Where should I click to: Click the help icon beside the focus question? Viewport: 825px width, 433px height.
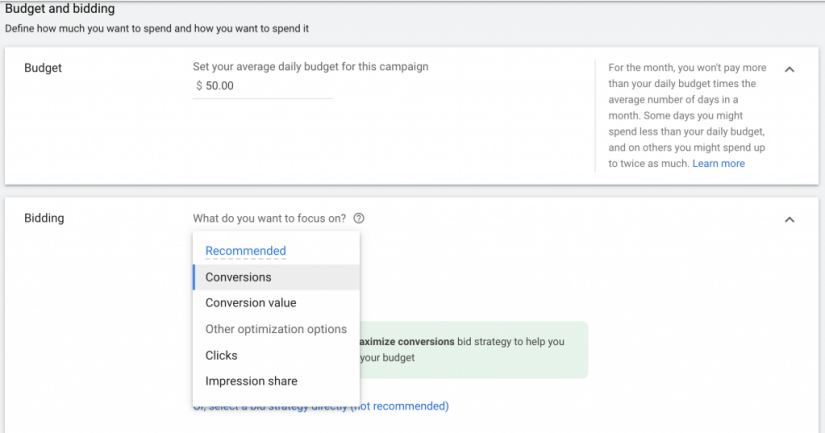[x=359, y=219]
